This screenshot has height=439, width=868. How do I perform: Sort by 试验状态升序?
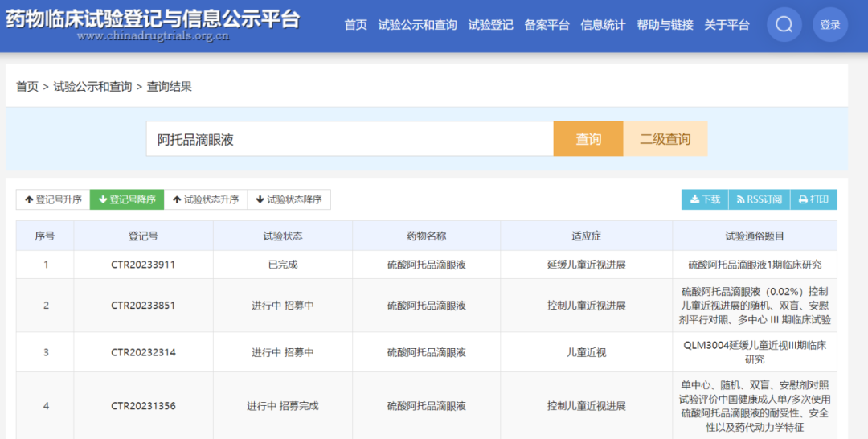(206, 199)
